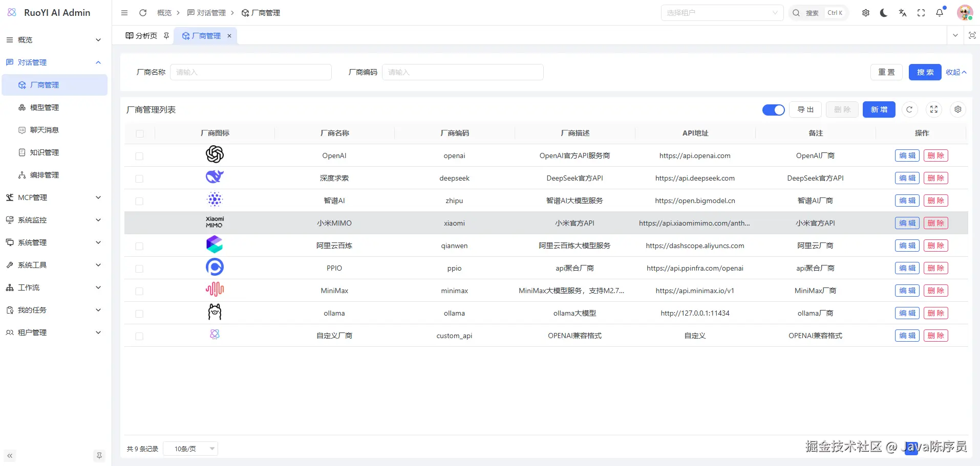This screenshot has width=980, height=466.
Task: Click the 自定义厂商 logo icon
Action: 215,334
